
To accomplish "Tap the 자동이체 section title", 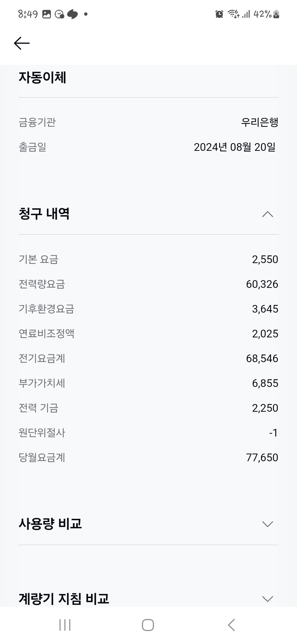I will click(x=42, y=77).
